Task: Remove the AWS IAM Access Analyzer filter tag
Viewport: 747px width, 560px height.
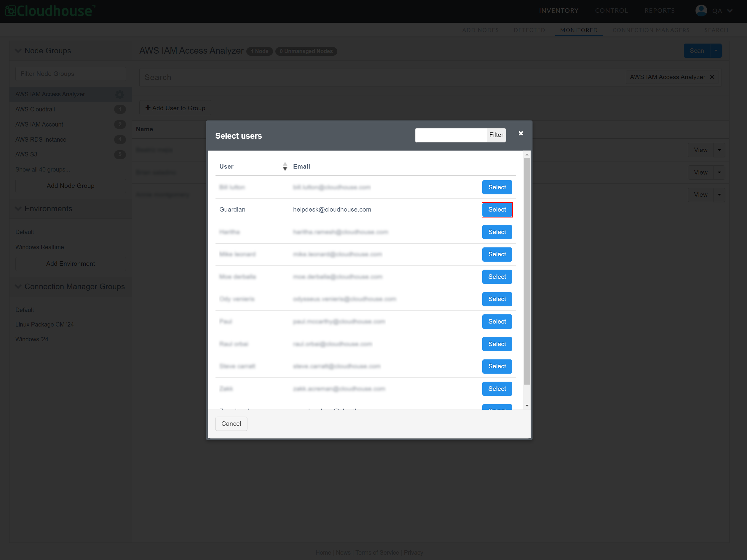Action: tap(712, 77)
